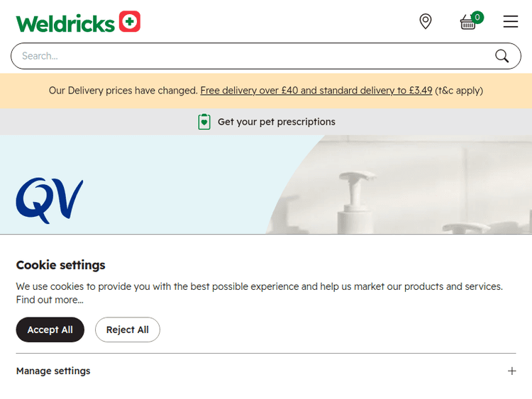The height and width of the screenshot is (399, 532).
Task: Open the store locator pin icon
Action: point(426,21)
